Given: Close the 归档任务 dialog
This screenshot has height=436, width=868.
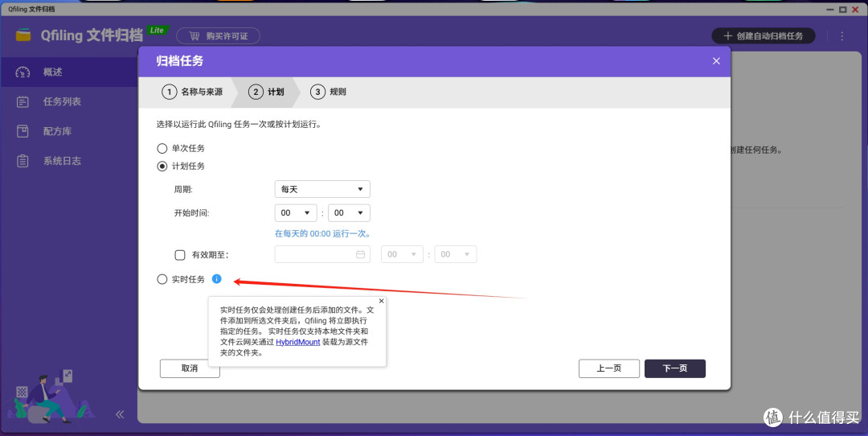Looking at the screenshot, I should tap(716, 61).
